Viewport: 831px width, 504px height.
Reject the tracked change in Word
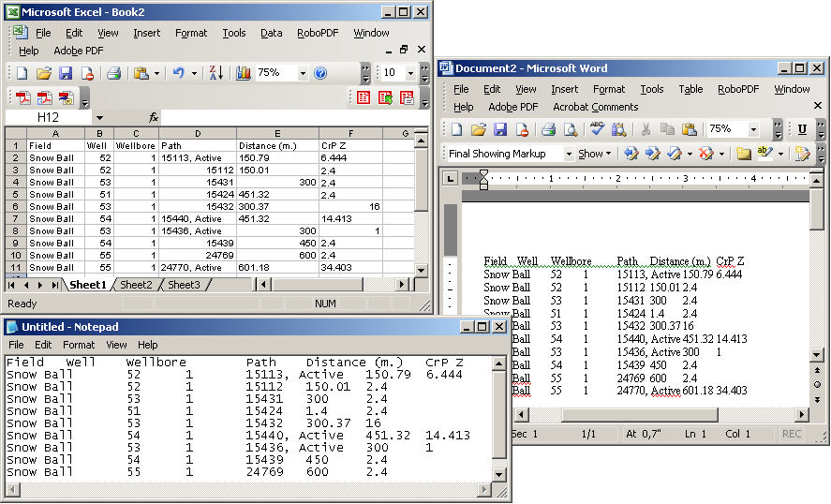(705, 154)
